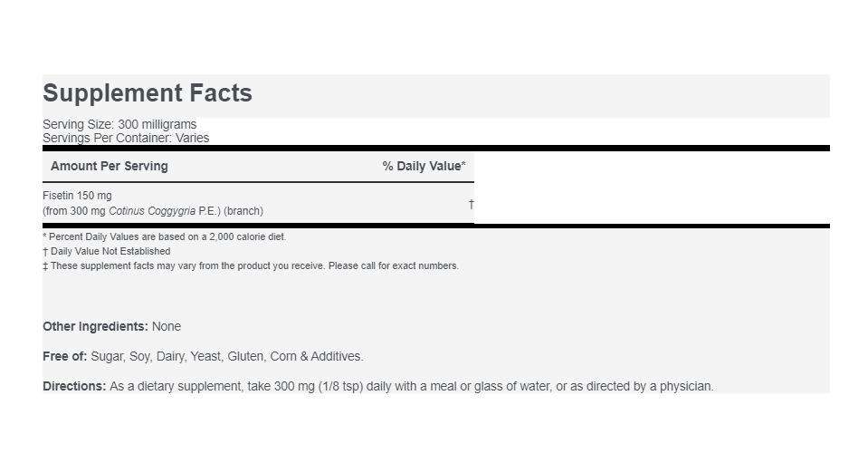Click the word Varies in servings line
Image resolution: width=868 pixels, height=453 pixels.
pos(193,139)
